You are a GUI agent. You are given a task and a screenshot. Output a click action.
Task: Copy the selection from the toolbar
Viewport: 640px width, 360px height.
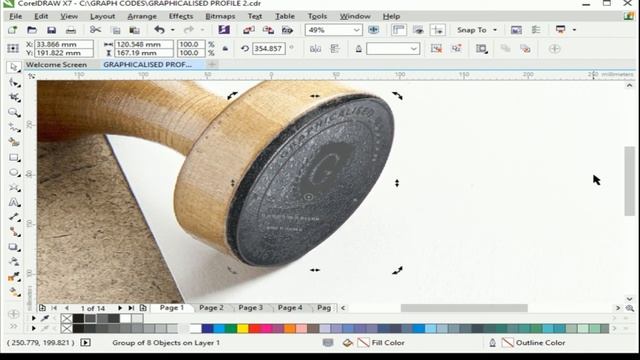pos(116,30)
